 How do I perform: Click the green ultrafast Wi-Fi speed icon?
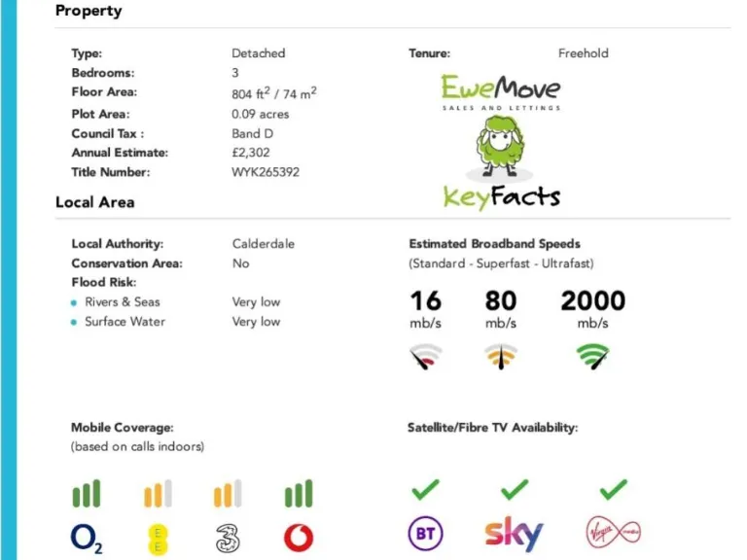(591, 359)
